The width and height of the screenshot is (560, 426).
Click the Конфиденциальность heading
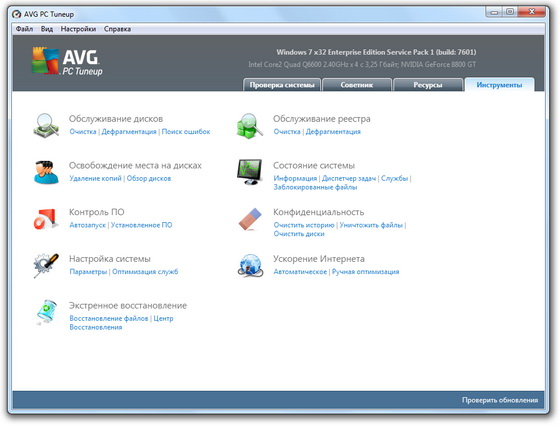pyautogui.click(x=319, y=212)
